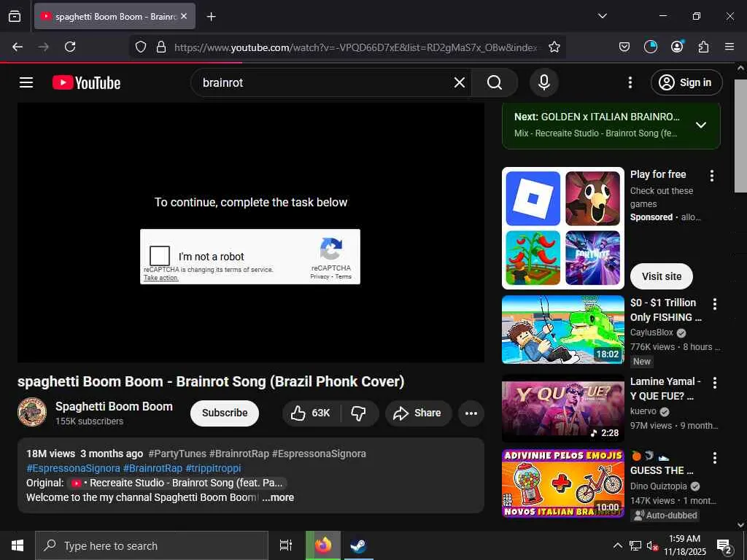This screenshot has width=747, height=560.
Task: Open Firefox tracking protection shield
Action: pos(141,47)
